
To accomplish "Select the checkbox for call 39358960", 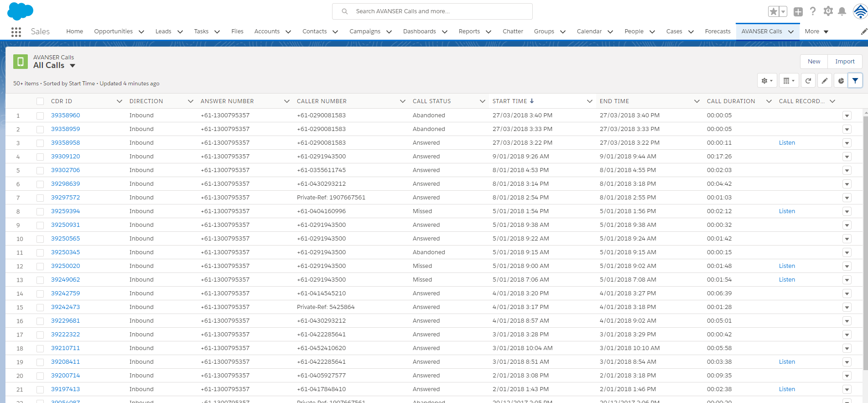I will pyautogui.click(x=40, y=116).
